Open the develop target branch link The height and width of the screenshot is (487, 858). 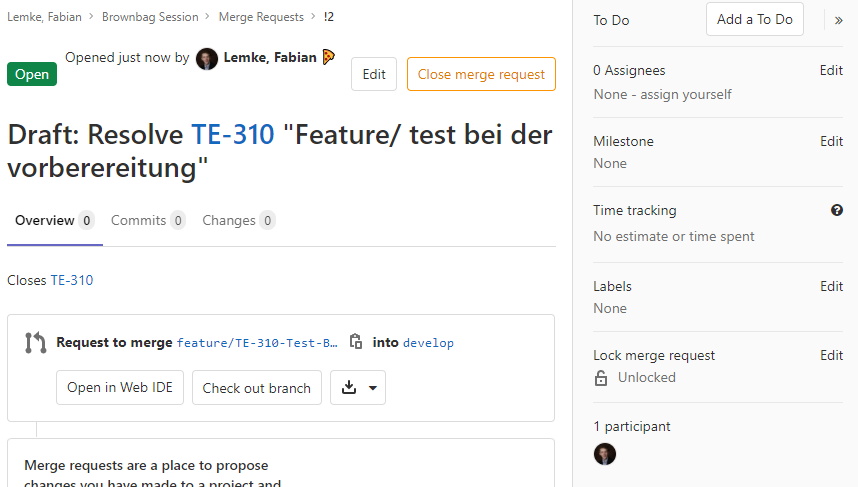pos(428,343)
